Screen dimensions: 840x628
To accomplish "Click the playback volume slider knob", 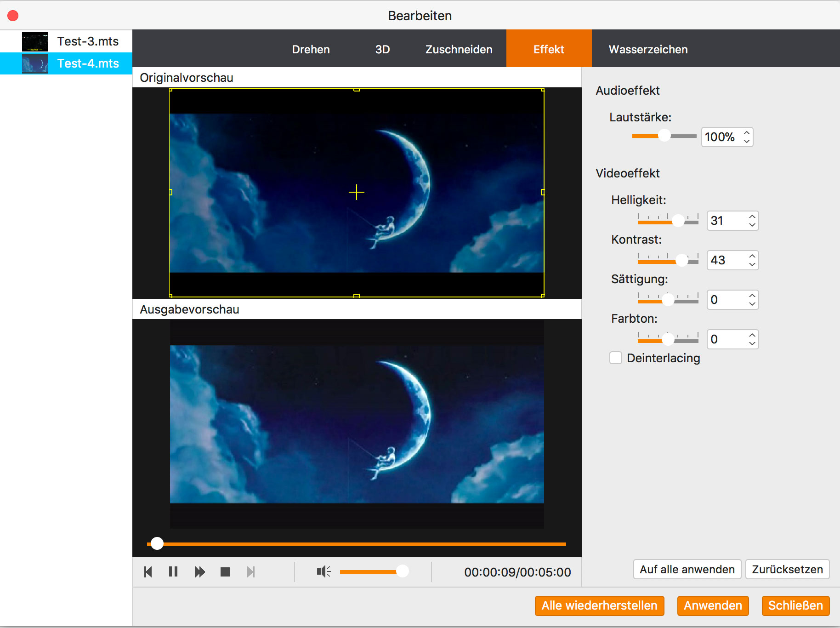I will tap(403, 571).
